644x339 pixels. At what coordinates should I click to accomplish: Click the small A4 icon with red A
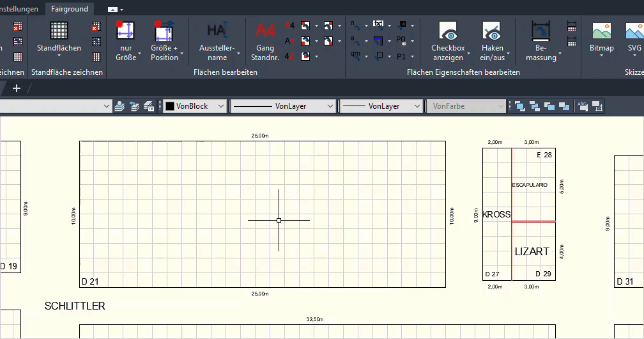[289, 26]
